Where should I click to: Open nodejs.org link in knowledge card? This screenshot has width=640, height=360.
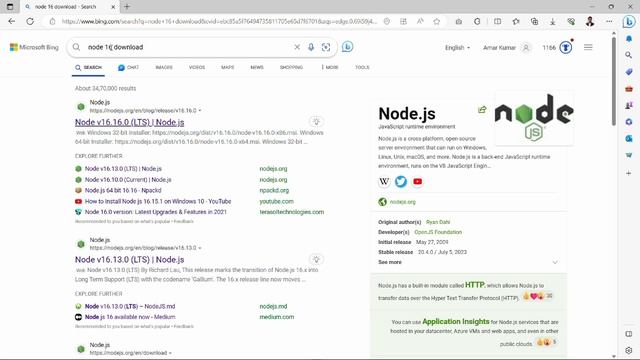tap(402, 202)
